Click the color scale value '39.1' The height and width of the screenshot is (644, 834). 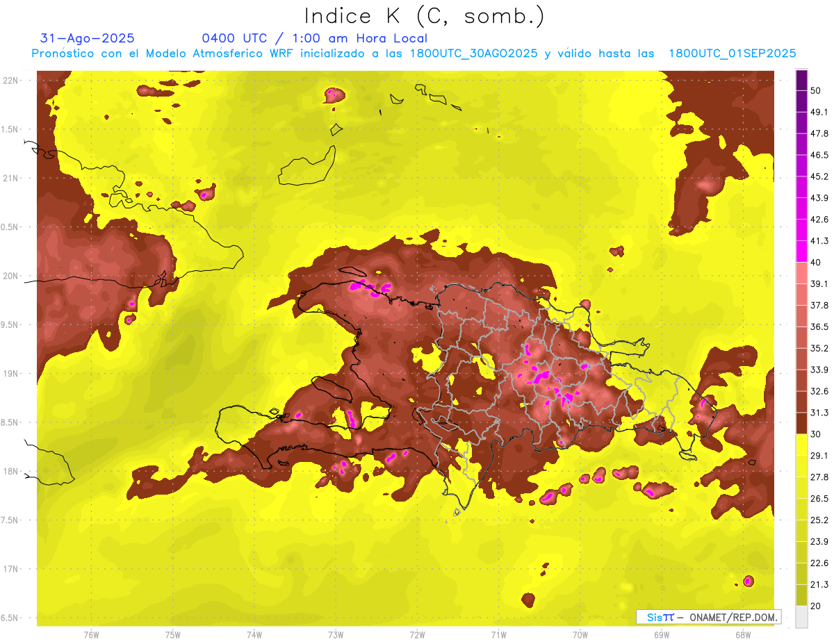(819, 283)
